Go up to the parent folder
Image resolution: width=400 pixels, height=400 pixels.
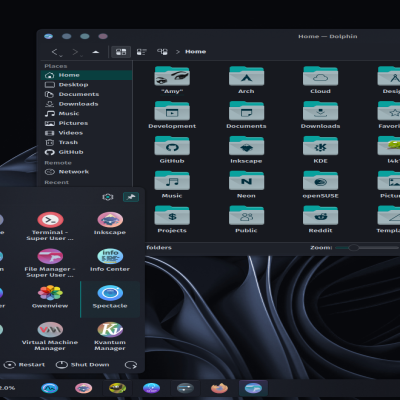(96, 52)
